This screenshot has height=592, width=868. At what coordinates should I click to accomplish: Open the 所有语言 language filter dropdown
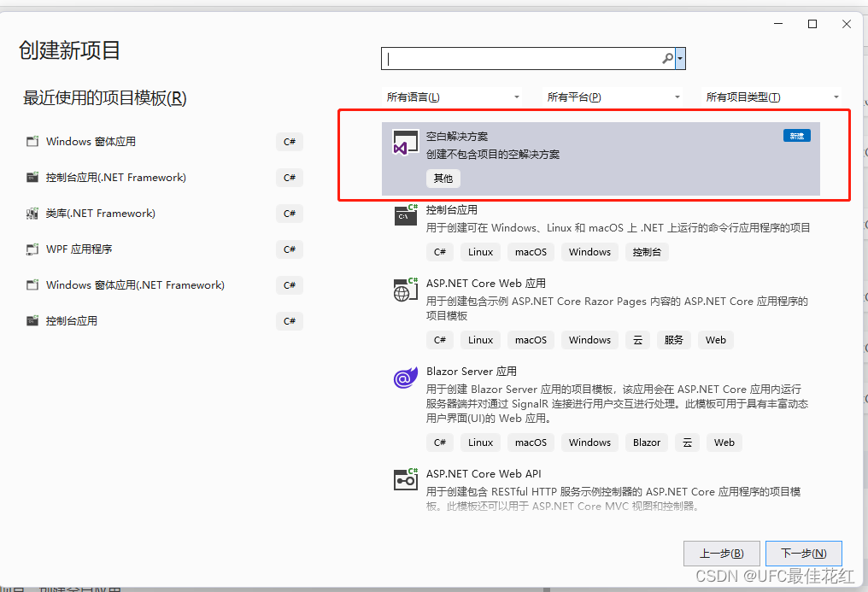pos(452,97)
